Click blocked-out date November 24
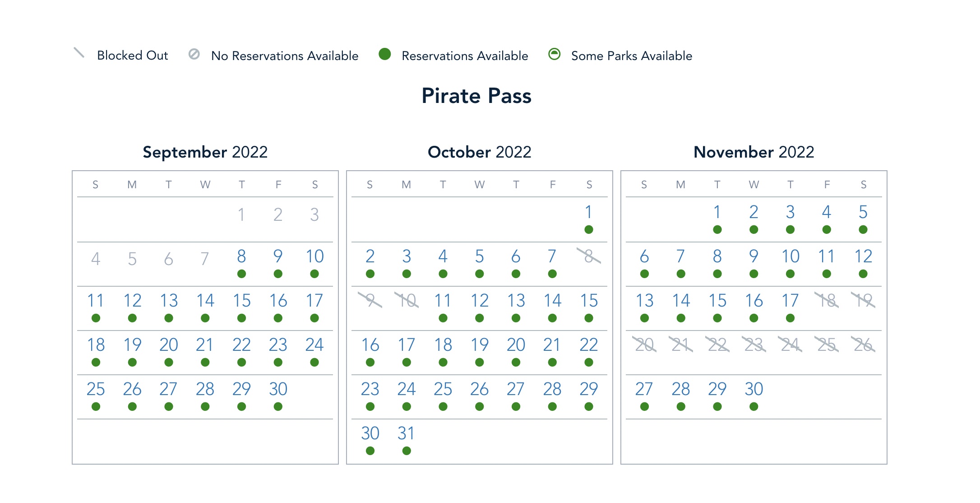The height and width of the screenshot is (503, 980). click(x=790, y=345)
